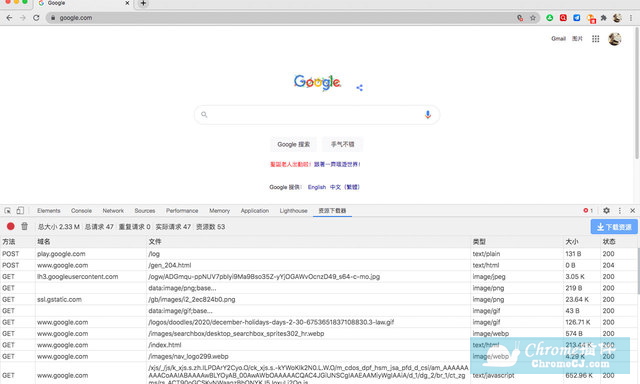Screen dimensions: 640x384
Task: Open the red extension icon in toolbar
Action: pos(563,18)
